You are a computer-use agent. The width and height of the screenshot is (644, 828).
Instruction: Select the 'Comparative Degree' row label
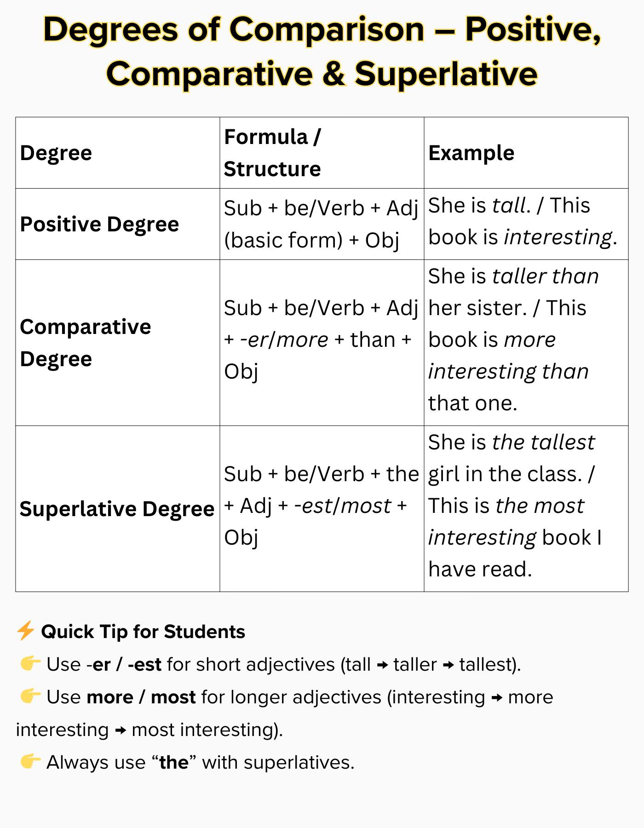point(86,343)
